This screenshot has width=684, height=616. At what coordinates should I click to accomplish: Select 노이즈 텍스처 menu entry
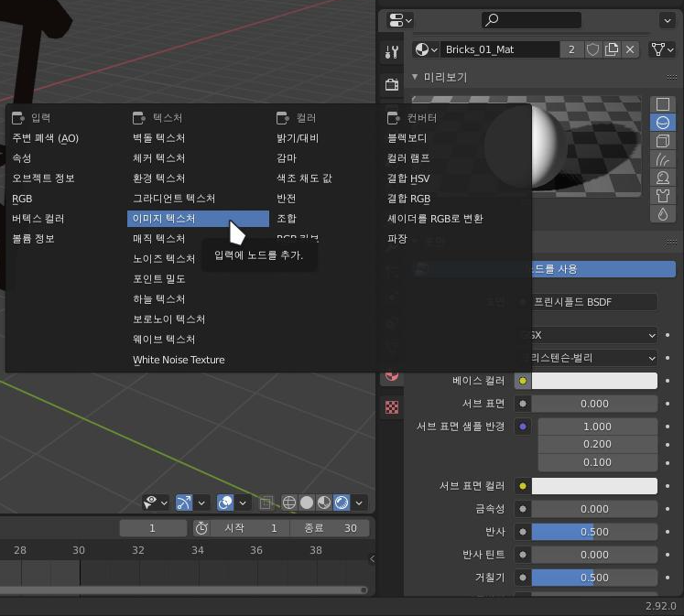click(x=164, y=258)
